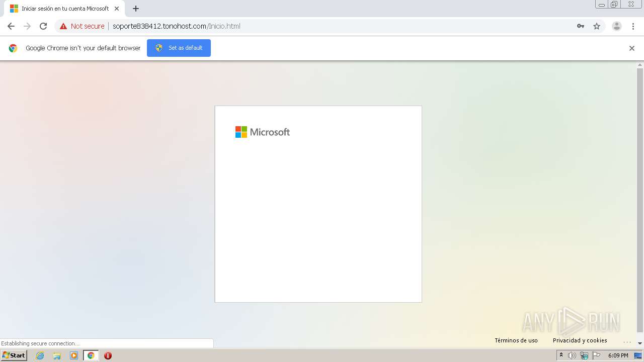Dismiss the default browser infobar
Screen dimensions: 644x362
coord(632,48)
